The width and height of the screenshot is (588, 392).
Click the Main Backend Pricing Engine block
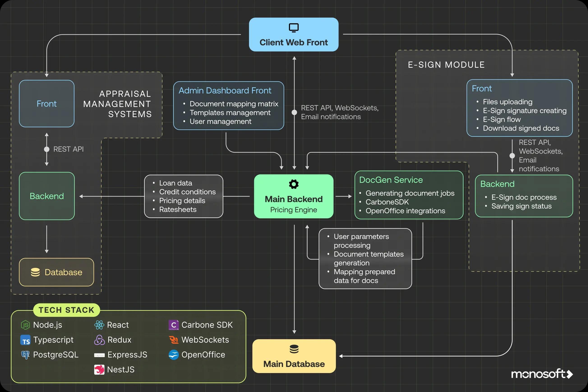coord(293,200)
